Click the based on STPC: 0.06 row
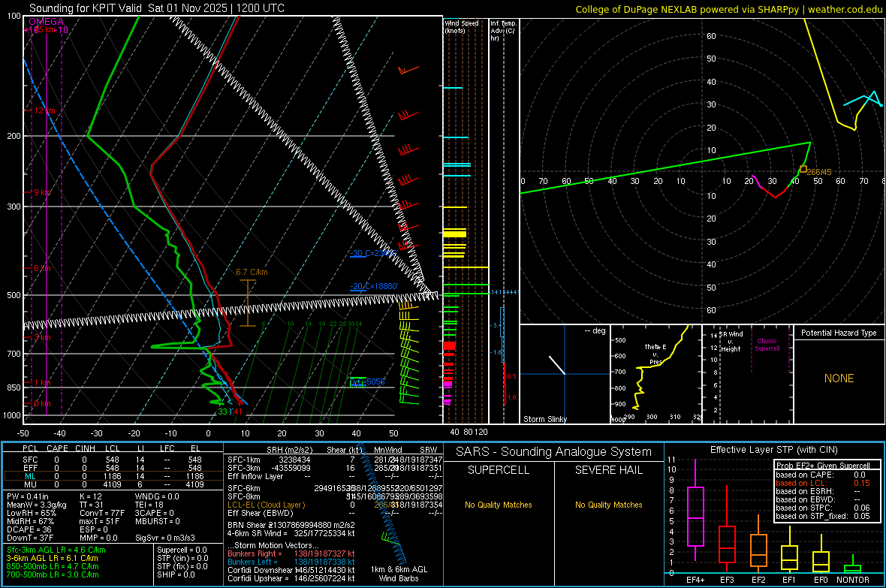The height and width of the screenshot is (588, 886). pyautogui.click(x=823, y=508)
